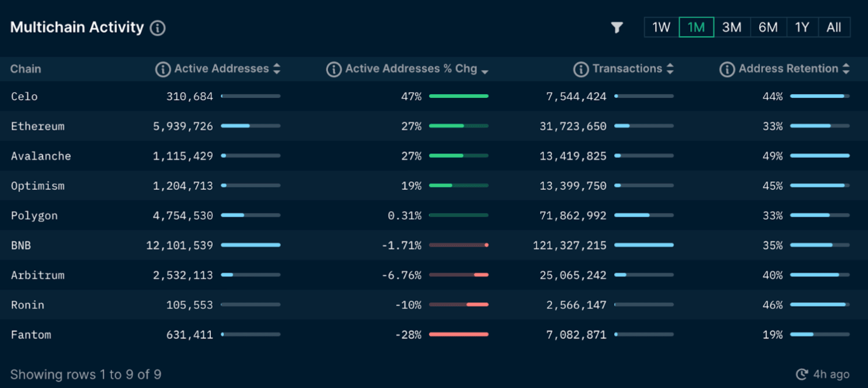Open the Ethereum chain row
Screen dimensions: 868x388
click(38, 126)
